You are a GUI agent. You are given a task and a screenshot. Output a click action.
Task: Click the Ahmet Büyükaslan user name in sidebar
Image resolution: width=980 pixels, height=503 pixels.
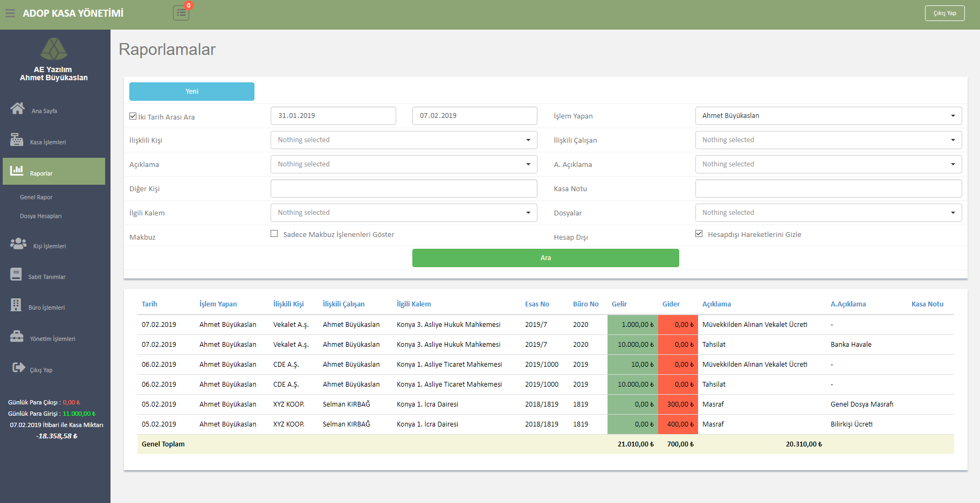pyautogui.click(x=54, y=78)
